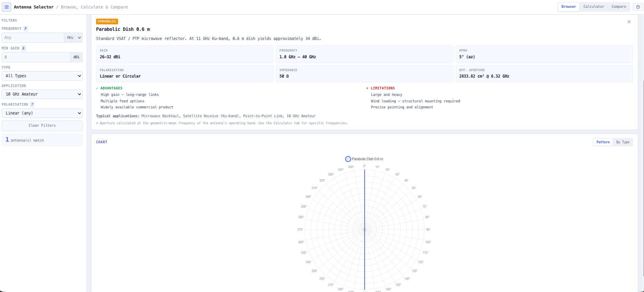Screen dimensions: 644x292
Task: Click the Polarisation help badge
Action: [32, 104]
